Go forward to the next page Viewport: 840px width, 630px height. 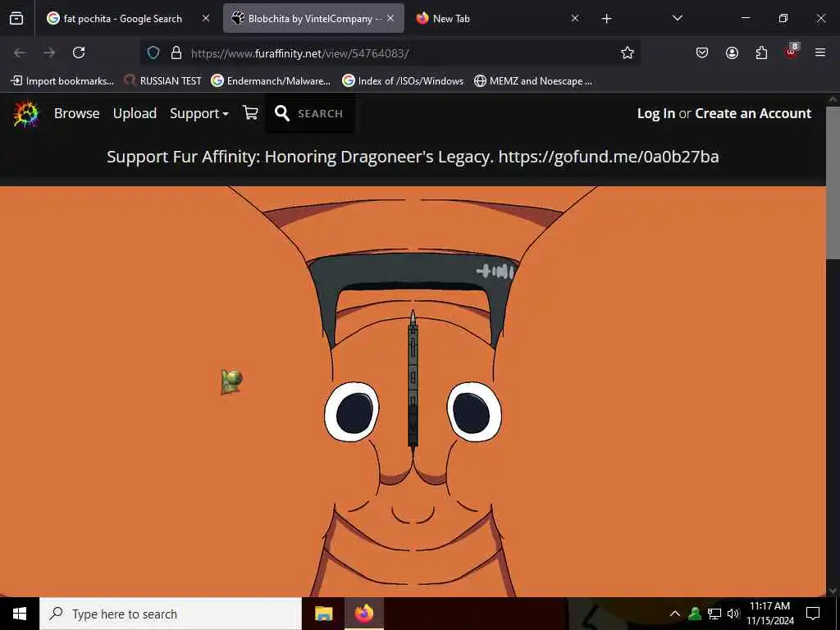coord(49,52)
